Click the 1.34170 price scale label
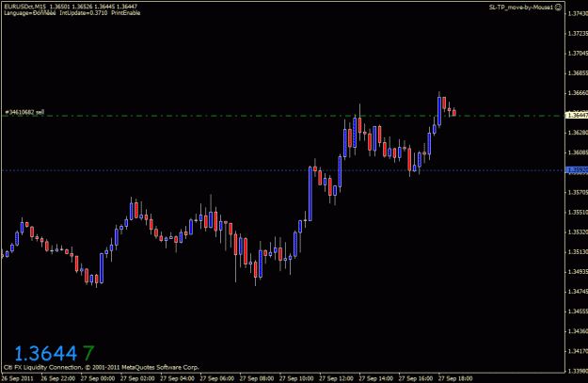This screenshot has height=383, width=588. click(x=578, y=351)
